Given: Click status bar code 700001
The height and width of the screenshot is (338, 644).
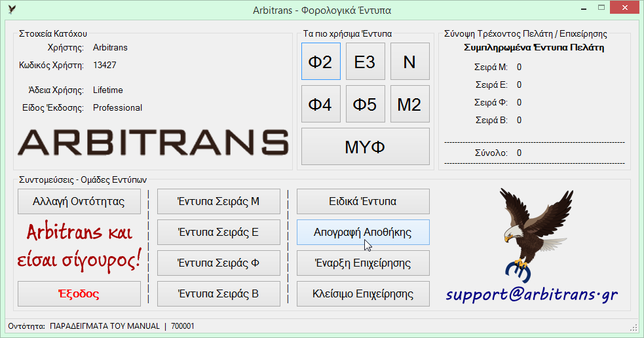Looking at the screenshot, I should (x=183, y=326).
